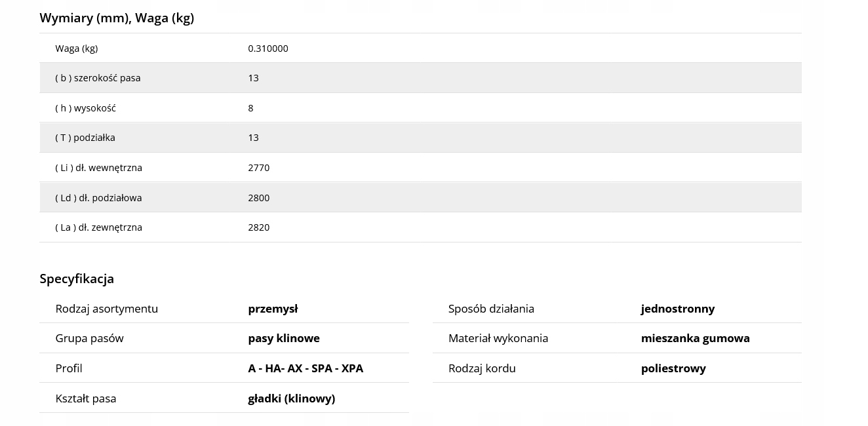Select the 'gładki (klinowy)' shape value
The image size is (868, 426).
(x=292, y=398)
